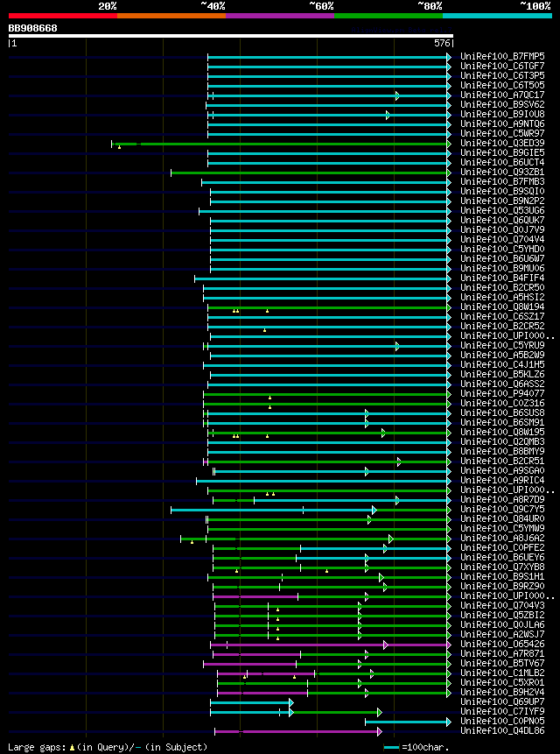Click the green ~80% identity legend bar
The image size is (560, 754).
click(388, 16)
